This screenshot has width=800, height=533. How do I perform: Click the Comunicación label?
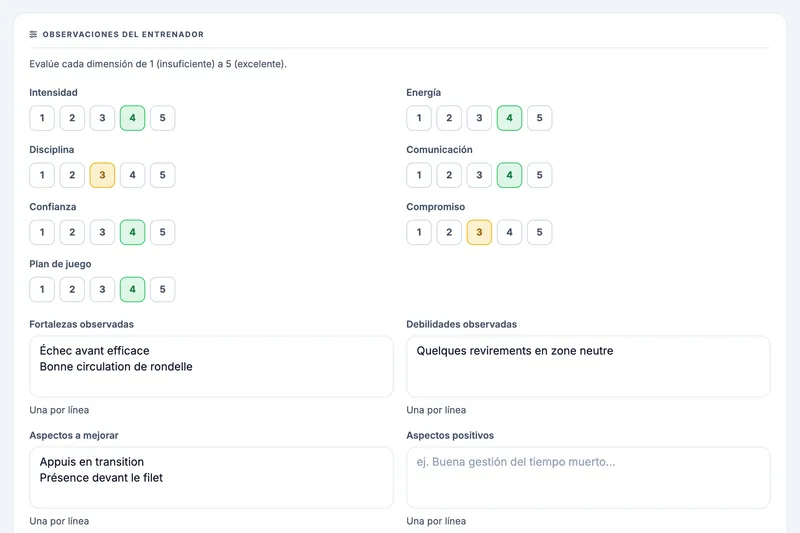pos(439,149)
